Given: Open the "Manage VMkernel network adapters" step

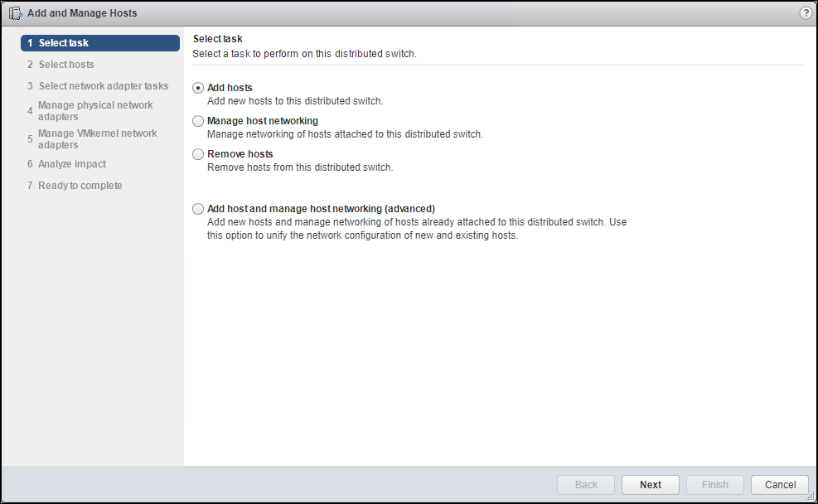Looking at the screenshot, I should click(x=97, y=138).
